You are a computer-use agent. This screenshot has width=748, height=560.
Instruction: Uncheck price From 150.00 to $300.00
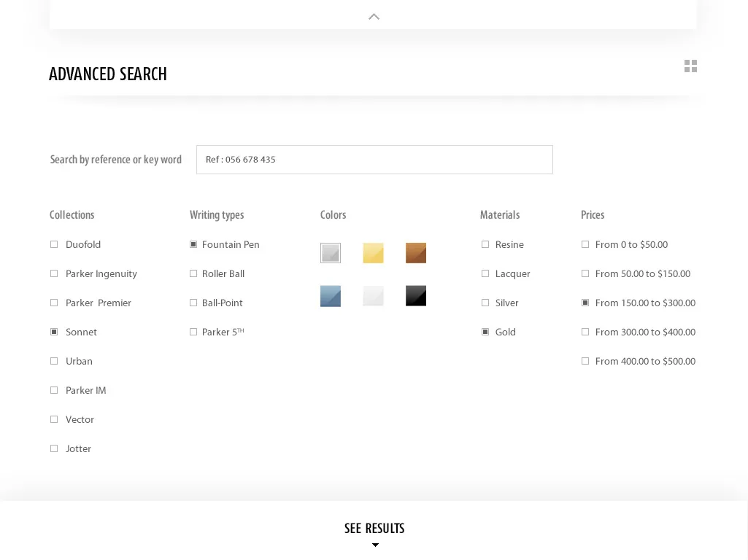point(585,303)
